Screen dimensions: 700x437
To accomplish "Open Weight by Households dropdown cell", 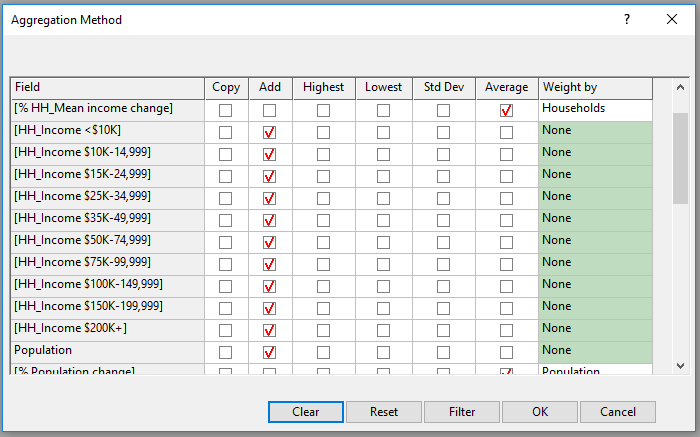I will (595, 108).
